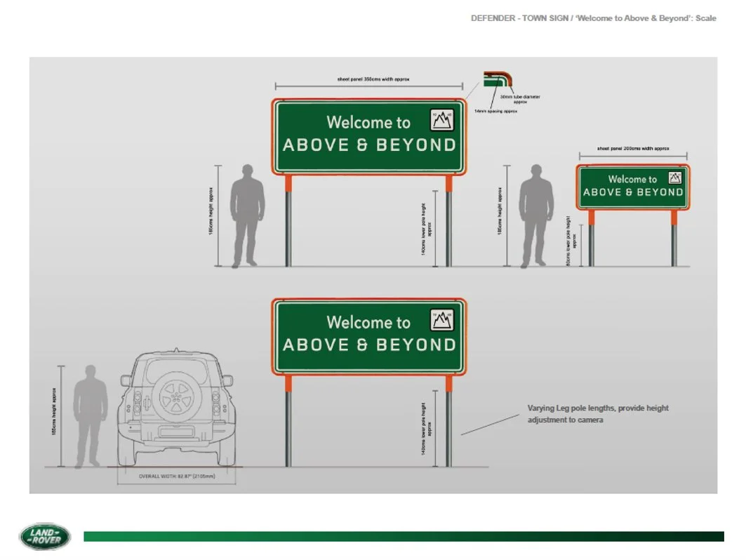The height and width of the screenshot is (560, 746).
Task: Select the corner tube detail inset illustration
Action: (x=498, y=81)
